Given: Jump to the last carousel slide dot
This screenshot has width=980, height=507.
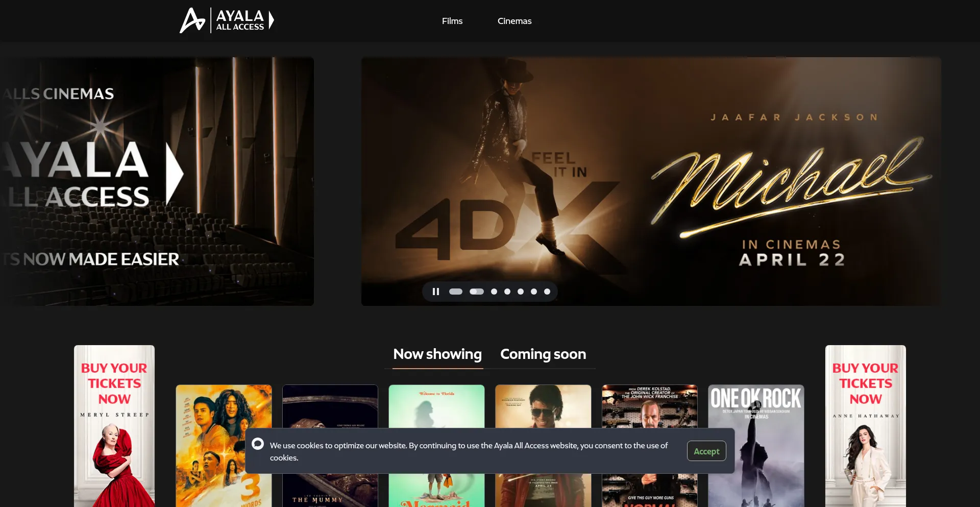Looking at the screenshot, I should coord(547,292).
